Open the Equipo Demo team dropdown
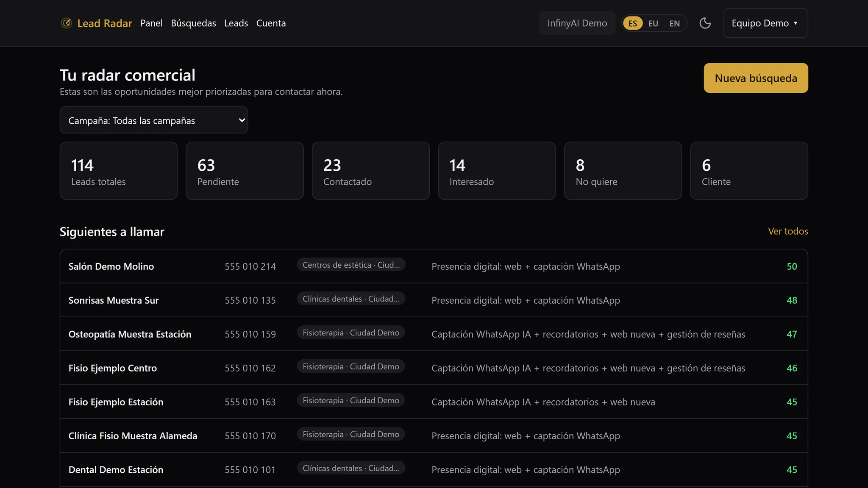 [765, 23]
